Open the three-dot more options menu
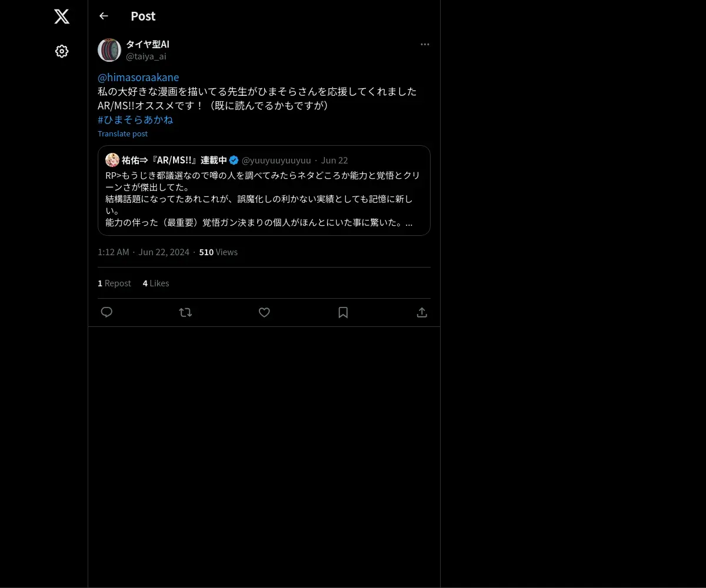The image size is (706, 588). pos(425,45)
